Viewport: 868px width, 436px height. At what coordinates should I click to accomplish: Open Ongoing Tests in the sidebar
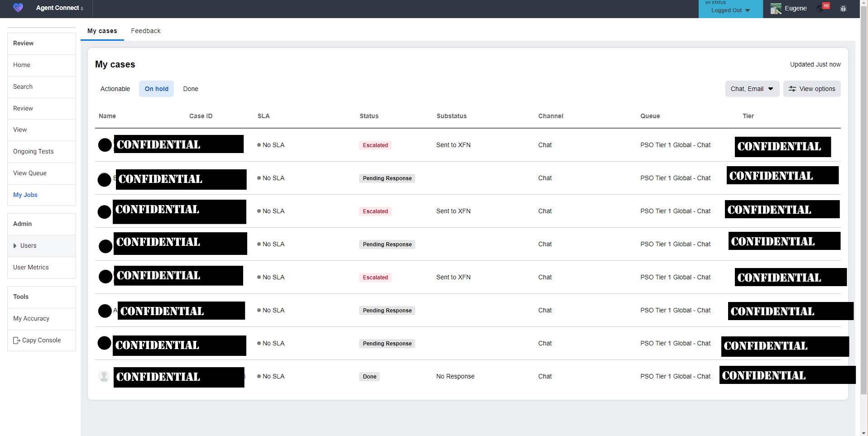point(42,151)
